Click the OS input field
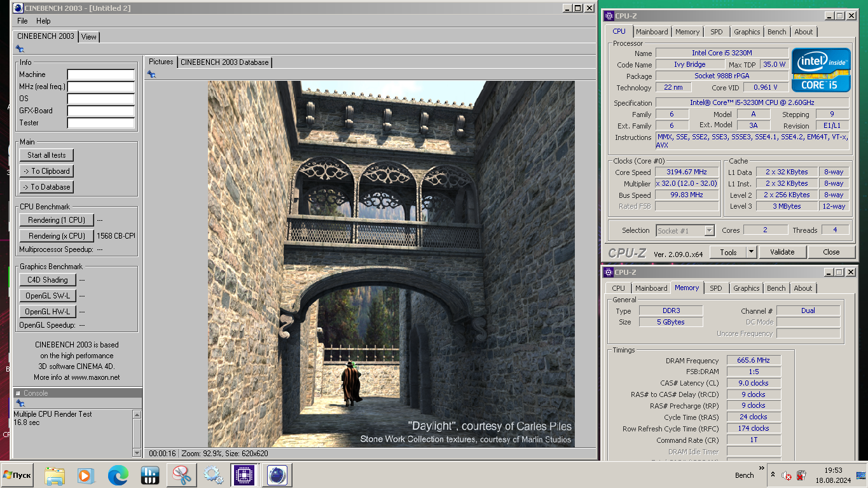The width and height of the screenshot is (868, 488). coord(101,99)
